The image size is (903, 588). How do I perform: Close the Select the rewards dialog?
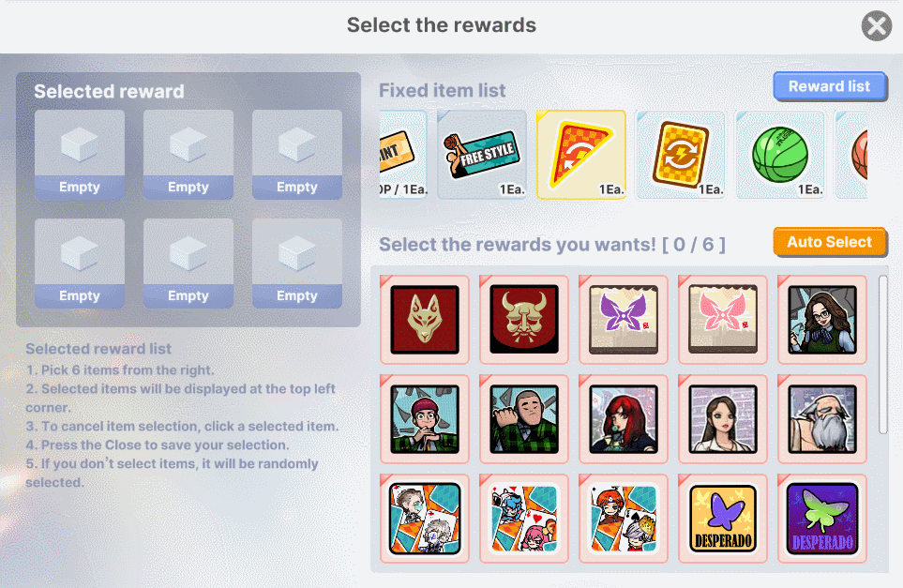877,26
